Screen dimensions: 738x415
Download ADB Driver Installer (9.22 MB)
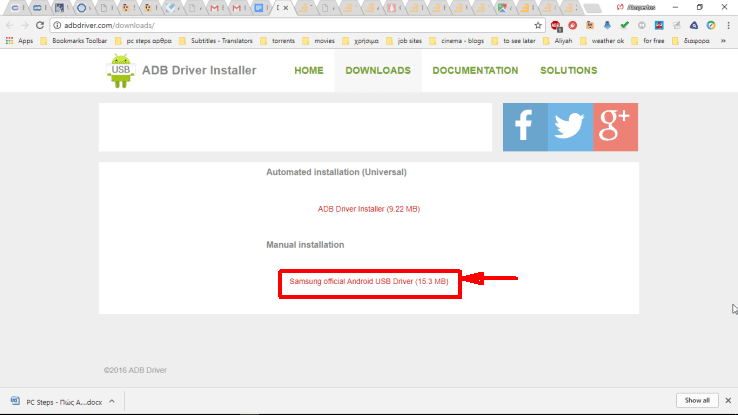tap(369, 209)
